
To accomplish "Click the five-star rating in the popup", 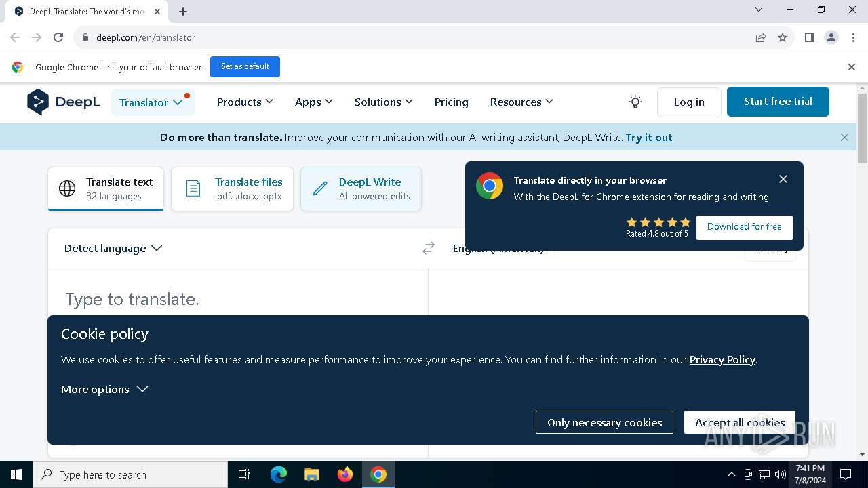I will 658,222.
